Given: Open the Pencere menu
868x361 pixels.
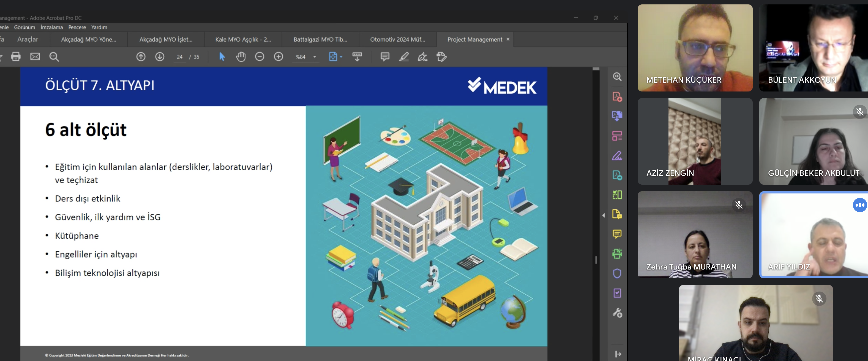Looking at the screenshot, I should (x=77, y=27).
